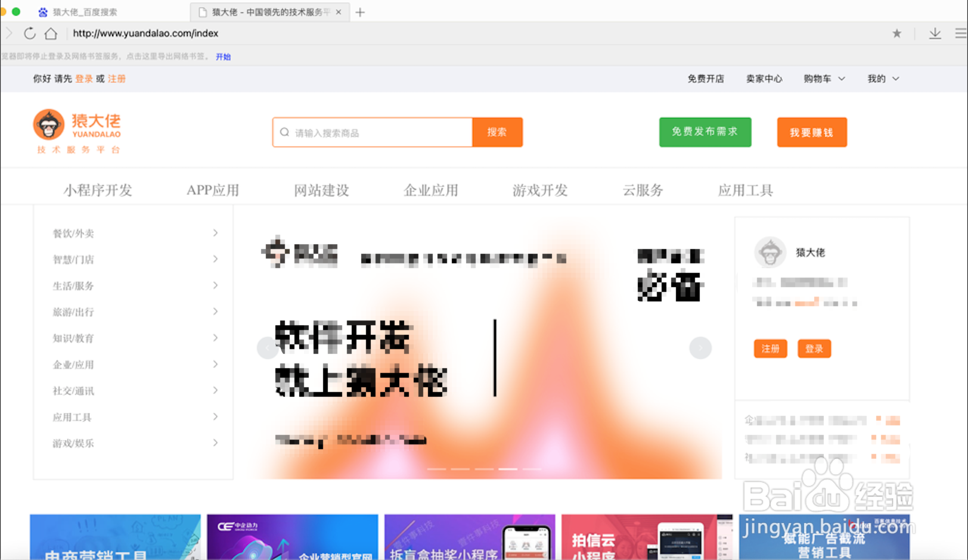Click the browser home icon

[x=51, y=33]
